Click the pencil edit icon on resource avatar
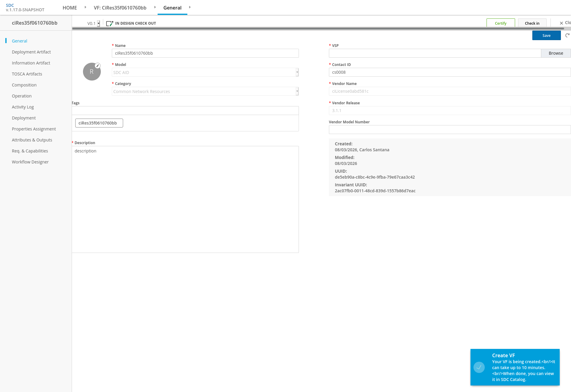Image resolution: width=571 pixels, height=392 pixels. click(x=98, y=66)
